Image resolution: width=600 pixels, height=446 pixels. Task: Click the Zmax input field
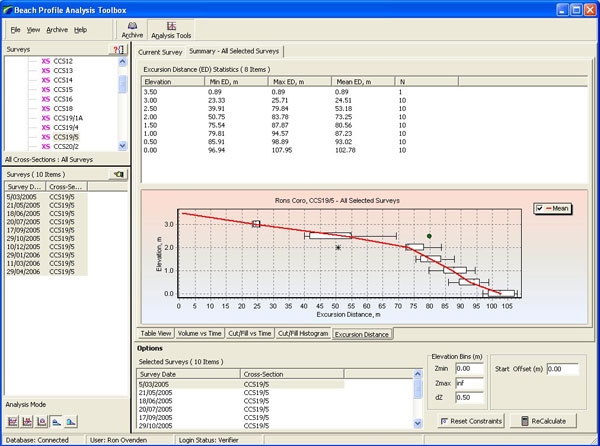[x=468, y=382]
